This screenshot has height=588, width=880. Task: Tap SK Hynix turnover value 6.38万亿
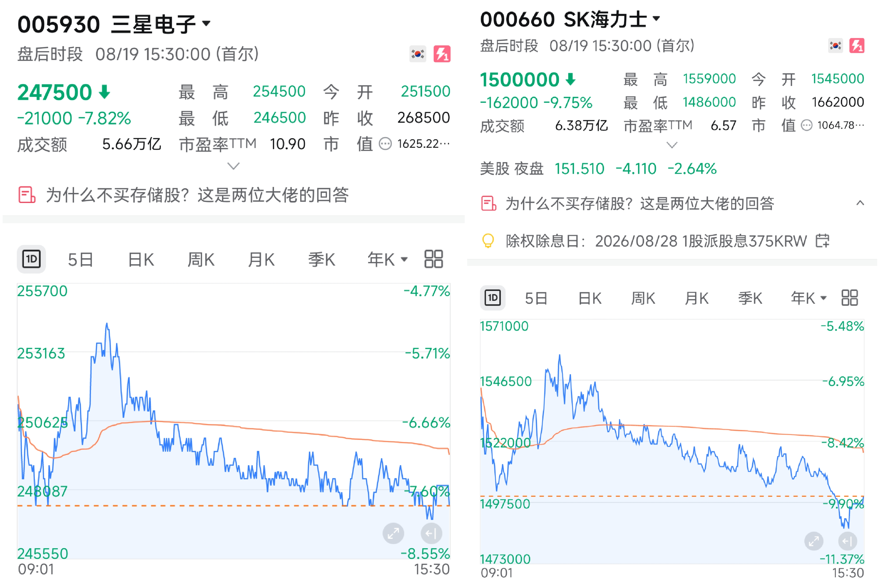(x=581, y=125)
